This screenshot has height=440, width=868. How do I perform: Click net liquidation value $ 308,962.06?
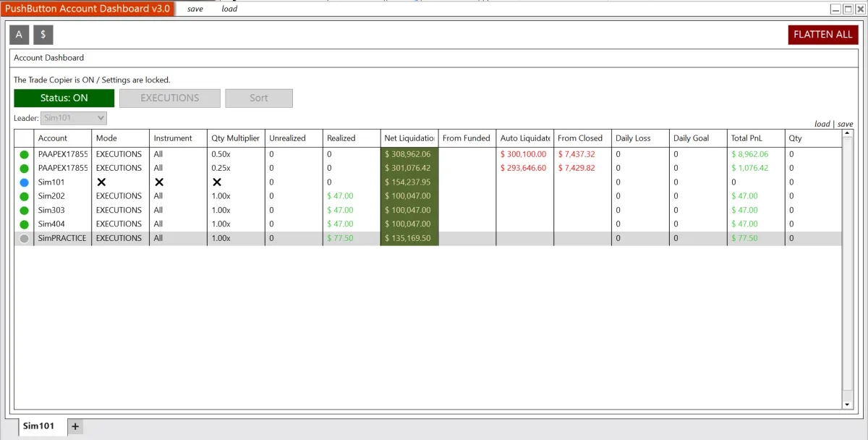coord(409,154)
